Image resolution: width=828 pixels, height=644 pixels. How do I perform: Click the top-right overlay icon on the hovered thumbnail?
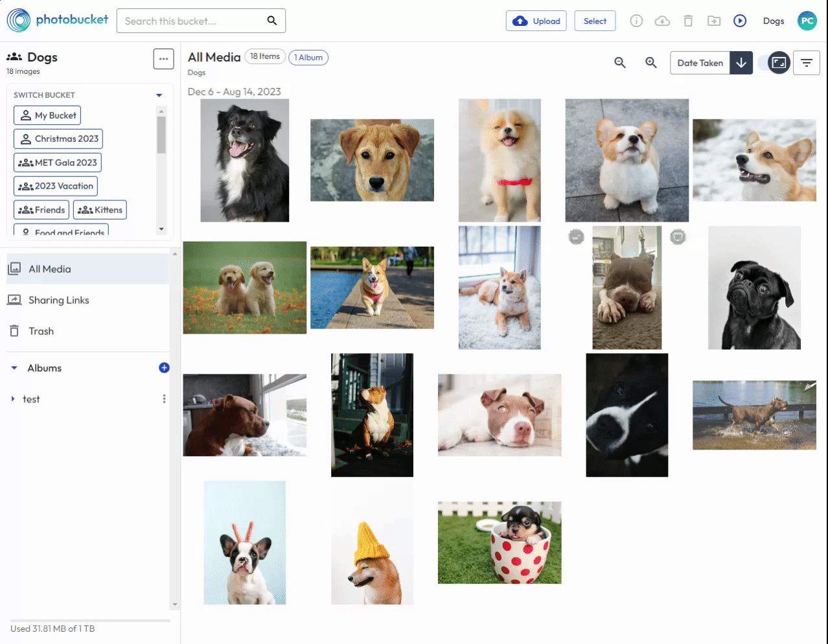tap(678, 237)
